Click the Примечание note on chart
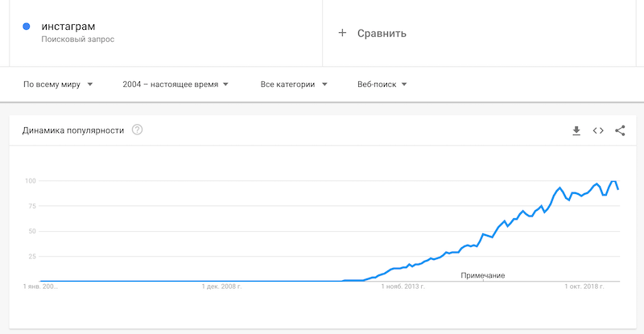Viewport: 644px width, 334px height. point(482,275)
